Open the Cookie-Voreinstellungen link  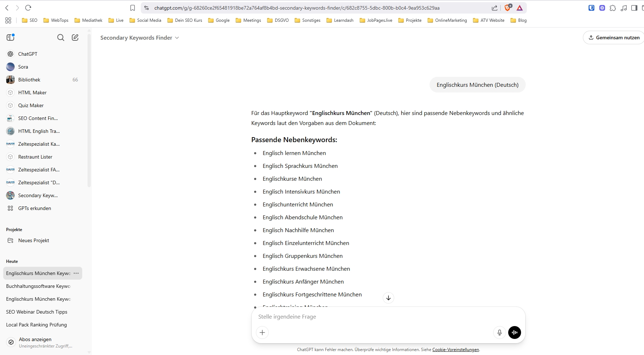pos(455,350)
